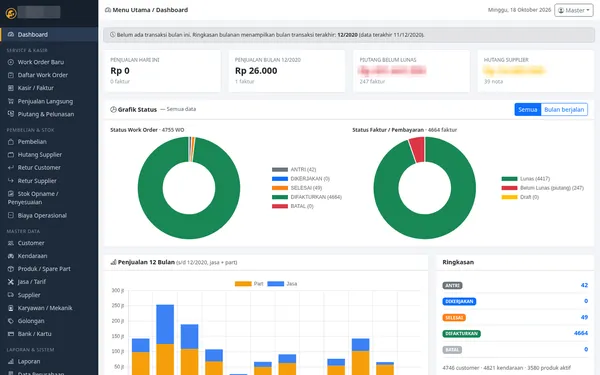Click the Kendaraan car icon

(x=11, y=256)
